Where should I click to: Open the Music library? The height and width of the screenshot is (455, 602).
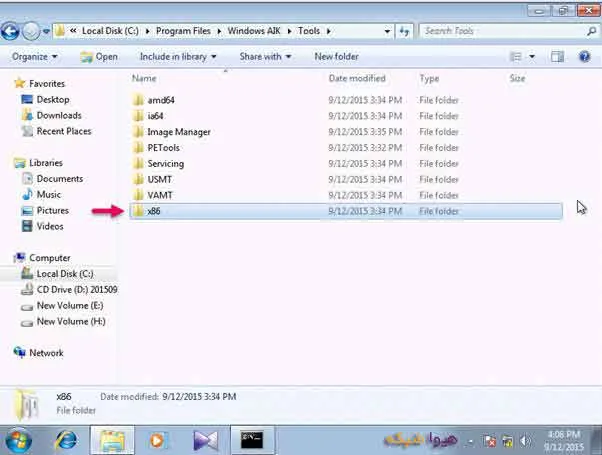tap(48, 195)
